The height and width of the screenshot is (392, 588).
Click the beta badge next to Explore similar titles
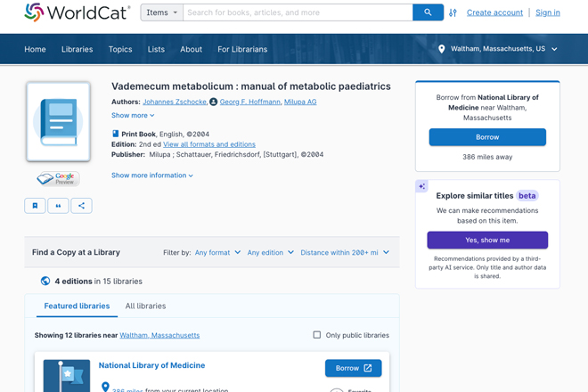(x=527, y=195)
